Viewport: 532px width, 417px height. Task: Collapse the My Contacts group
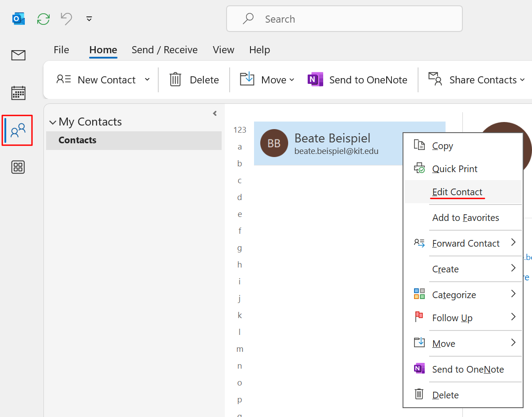coord(53,122)
